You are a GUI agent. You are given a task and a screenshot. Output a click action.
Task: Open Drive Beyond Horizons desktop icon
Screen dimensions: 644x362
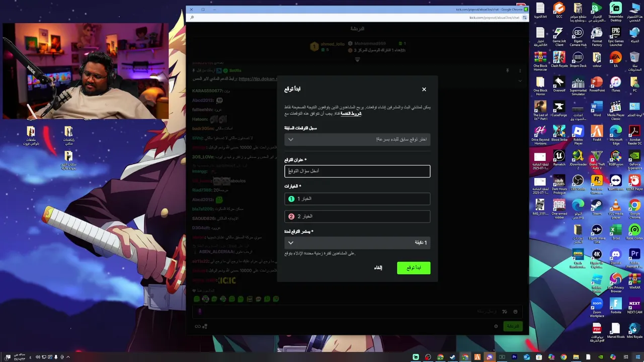(x=540, y=135)
